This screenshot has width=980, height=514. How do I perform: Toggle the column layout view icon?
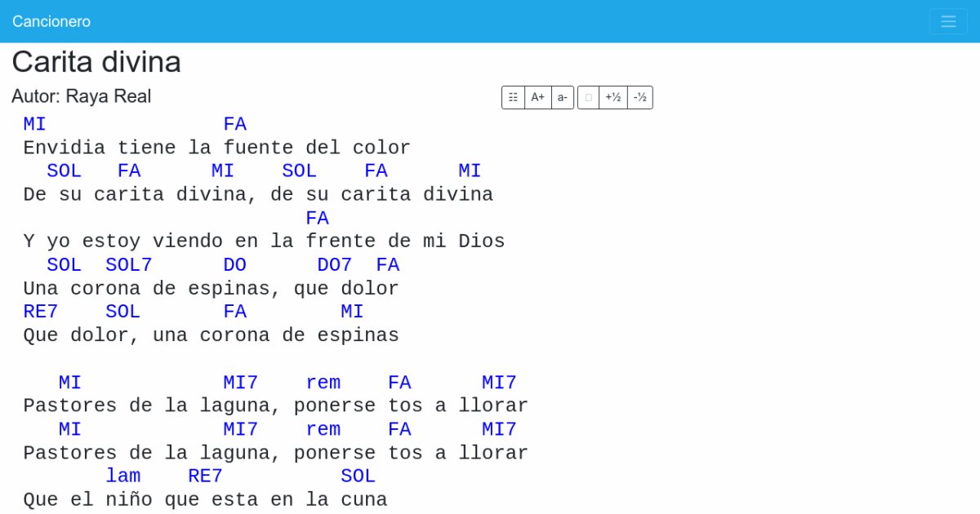point(513,97)
